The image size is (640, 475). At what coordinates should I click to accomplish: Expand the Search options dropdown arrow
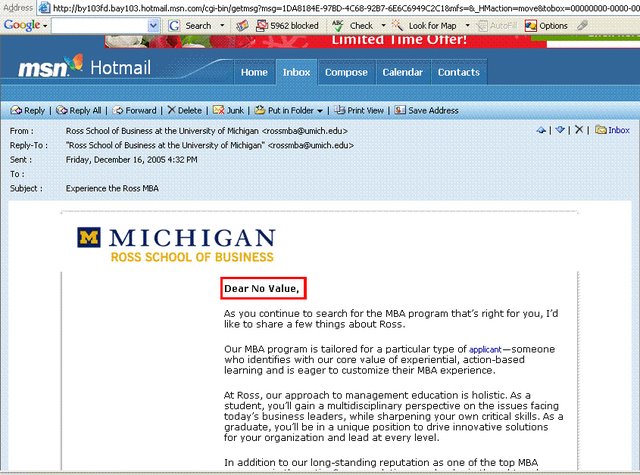point(222,26)
